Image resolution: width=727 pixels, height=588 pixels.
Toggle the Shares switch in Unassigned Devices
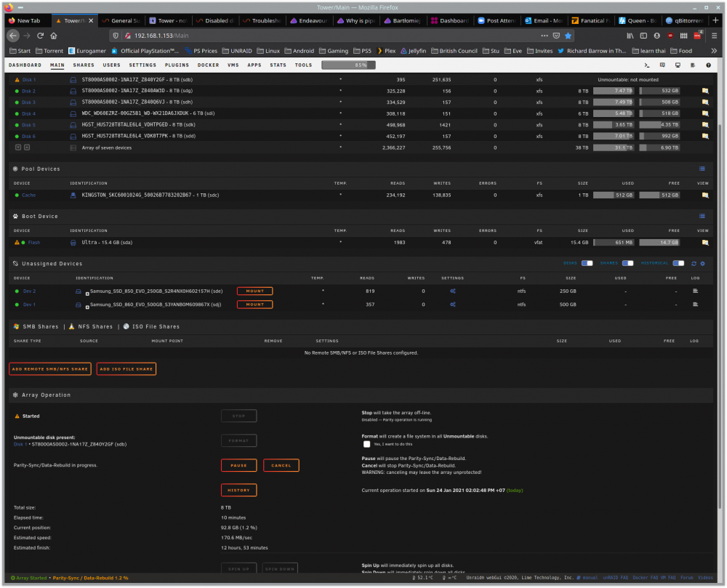pyautogui.click(x=628, y=263)
